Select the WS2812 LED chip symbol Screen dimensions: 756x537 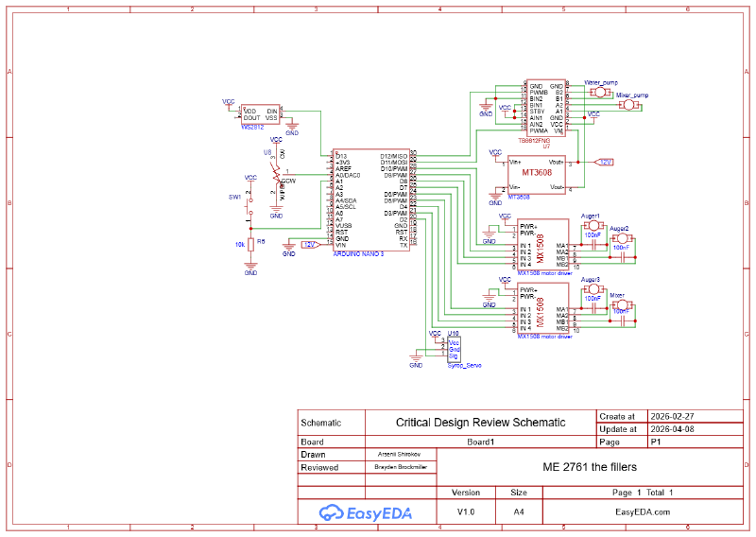261,114
